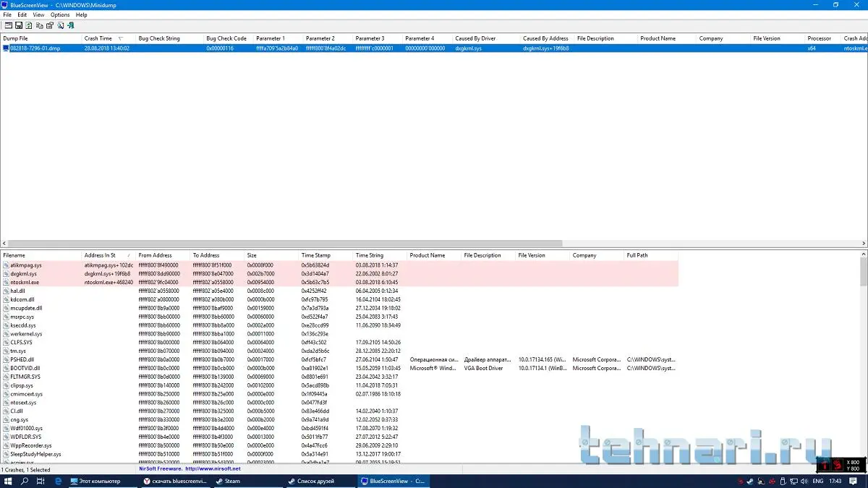Click the Copy Selected Items toolbar icon
Screen dimensions: 868x488
click(40, 25)
